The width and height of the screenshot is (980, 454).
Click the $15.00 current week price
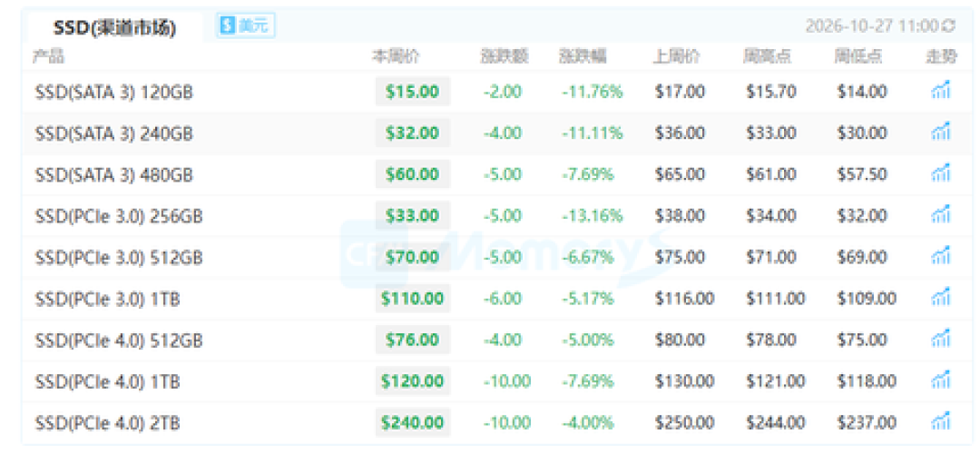pos(413,92)
